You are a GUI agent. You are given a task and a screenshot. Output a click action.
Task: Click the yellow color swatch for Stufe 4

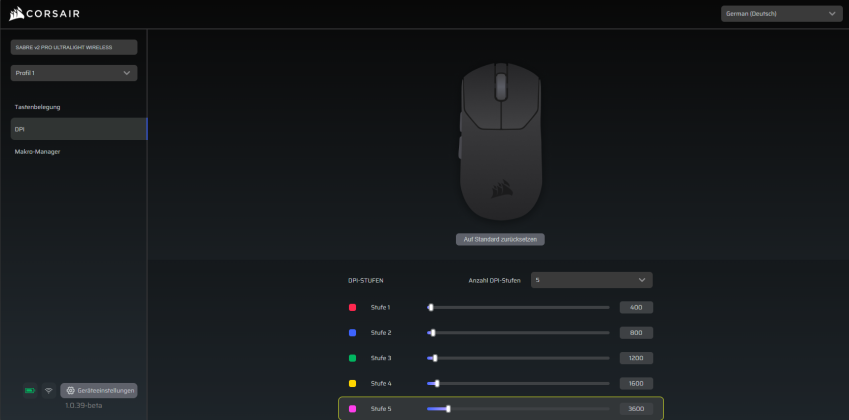coord(352,383)
